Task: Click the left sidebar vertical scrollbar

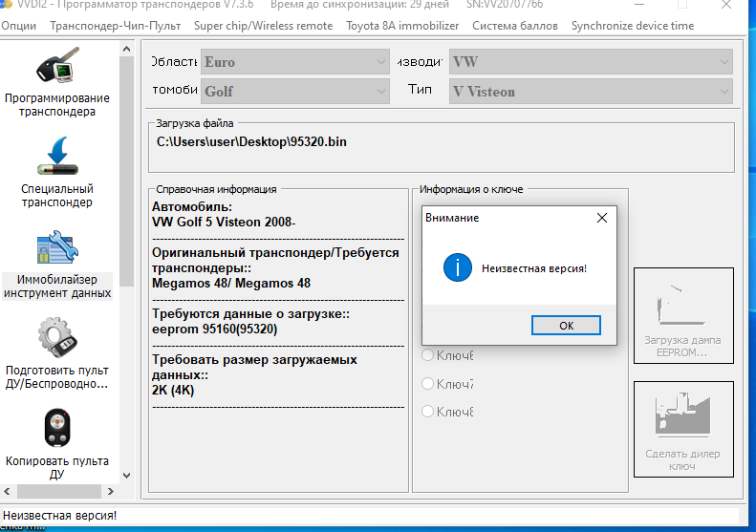Action: point(127,191)
